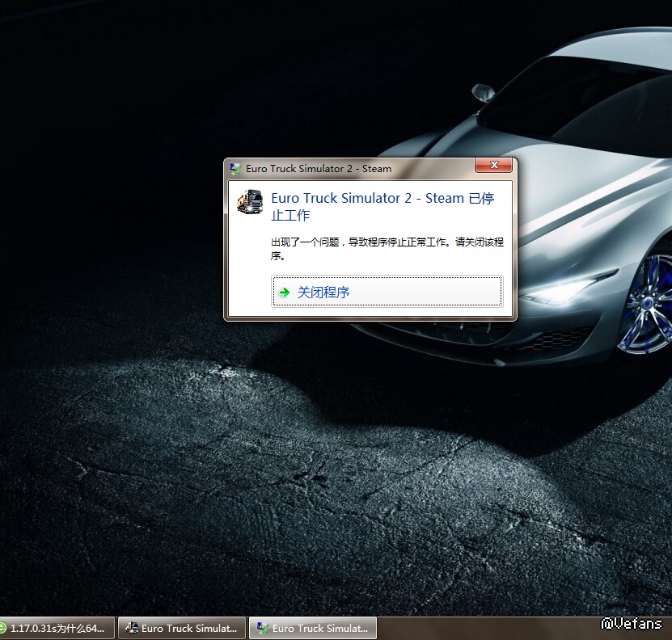Click the error icon on rightmost taskbar button
Image resolution: width=672 pixels, height=640 pixels.
pyautogui.click(x=263, y=628)
